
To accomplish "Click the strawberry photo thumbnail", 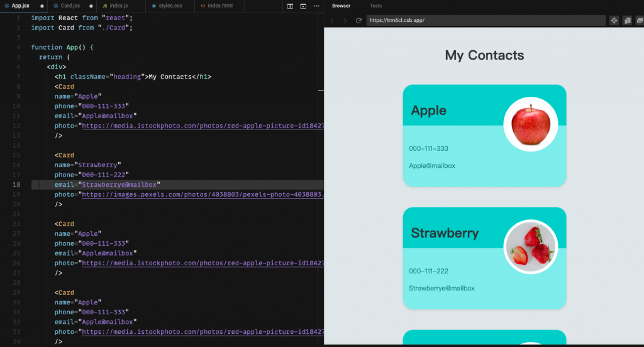I will pyautogui.click(x=531, y=247).
